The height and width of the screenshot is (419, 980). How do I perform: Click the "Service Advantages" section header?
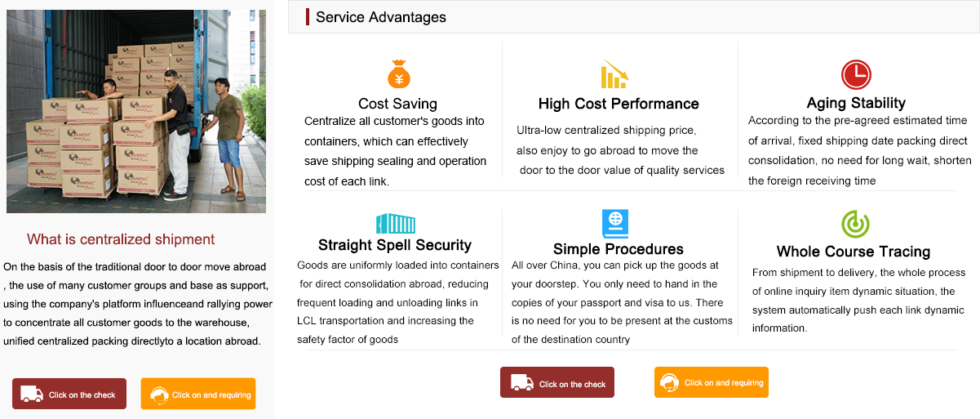click(381, 17)
